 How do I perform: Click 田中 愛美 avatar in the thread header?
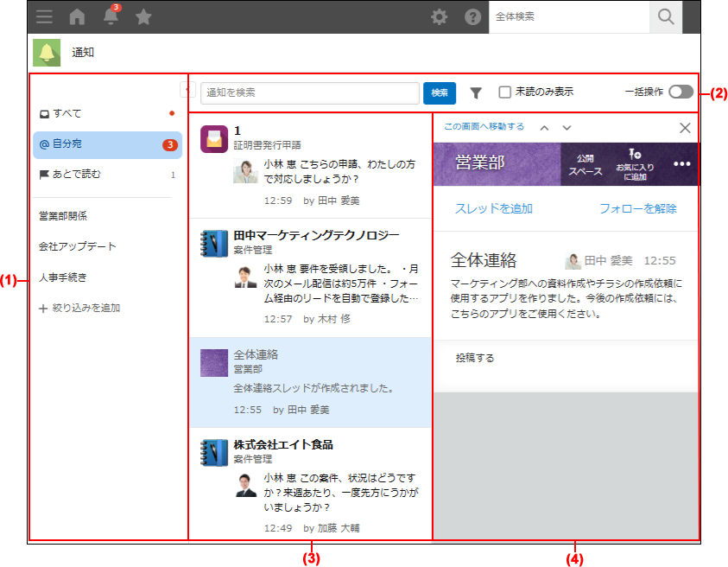coord(573,261)
